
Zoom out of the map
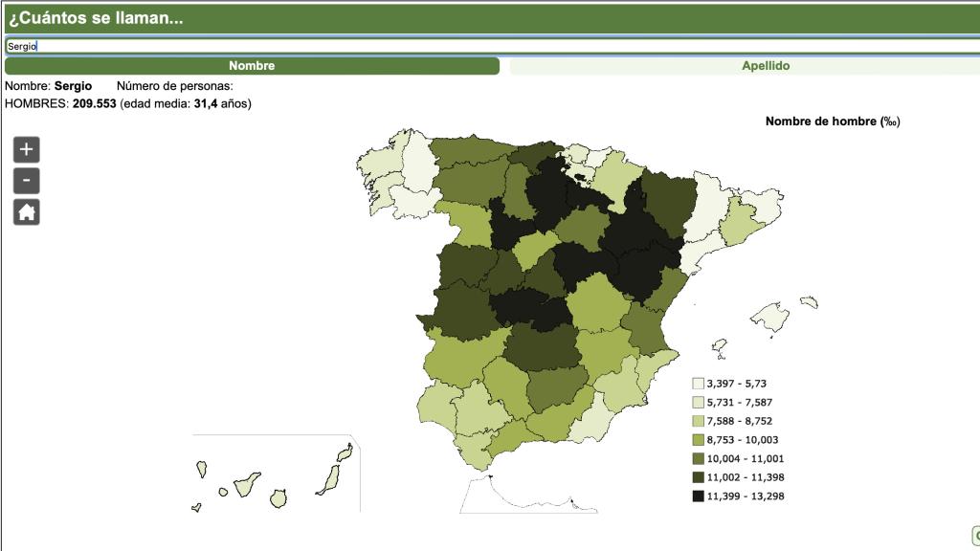click(27, 181)
